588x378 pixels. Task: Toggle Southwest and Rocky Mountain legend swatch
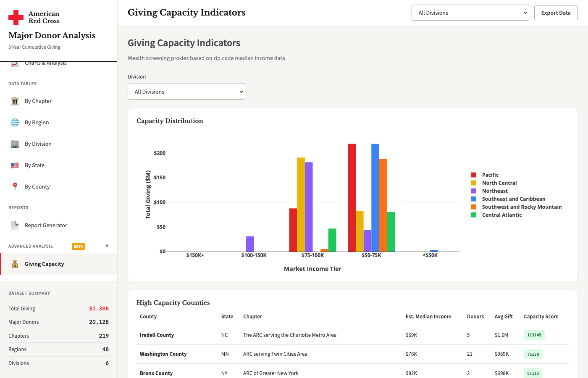[x=474, y=207]
